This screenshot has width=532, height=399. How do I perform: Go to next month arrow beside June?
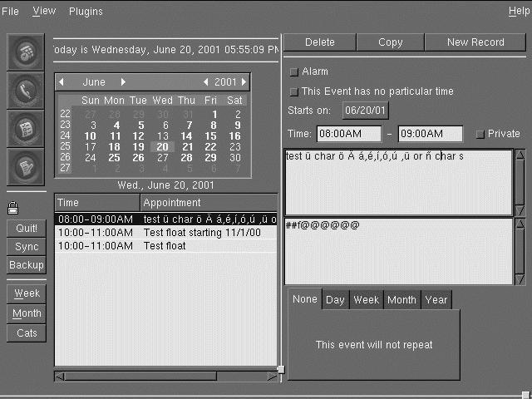pyautogui.click(x=123, y=82)
